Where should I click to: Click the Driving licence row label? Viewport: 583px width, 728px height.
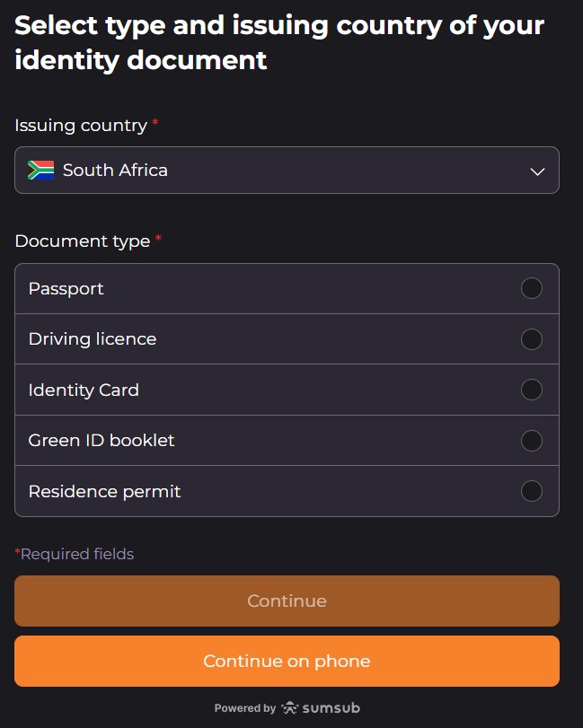tap(93, 338)
